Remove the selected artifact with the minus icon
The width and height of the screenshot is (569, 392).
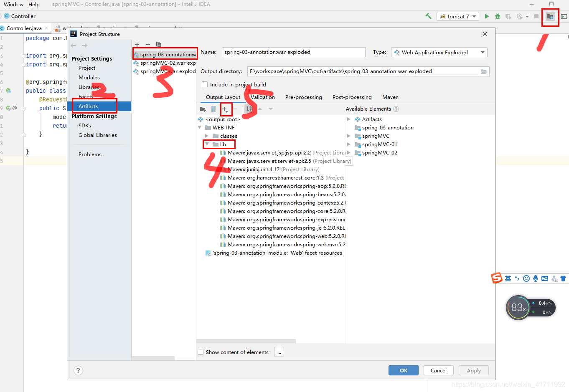coord(148,44)
